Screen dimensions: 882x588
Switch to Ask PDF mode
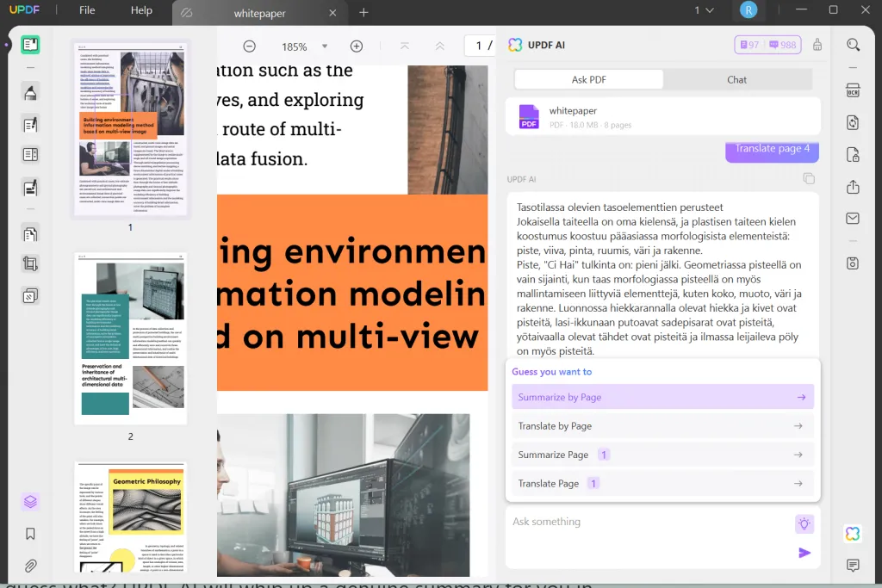click(589, 79)
